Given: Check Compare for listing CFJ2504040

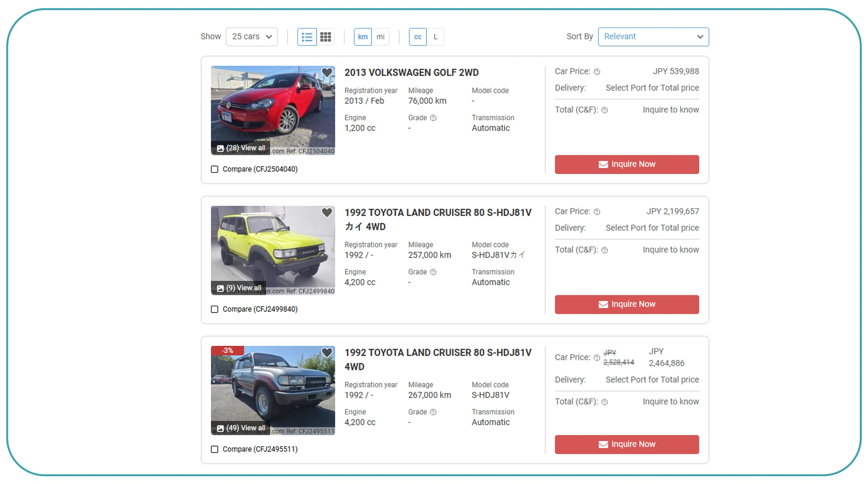Looking at the screenshot, I should (214, 169).
